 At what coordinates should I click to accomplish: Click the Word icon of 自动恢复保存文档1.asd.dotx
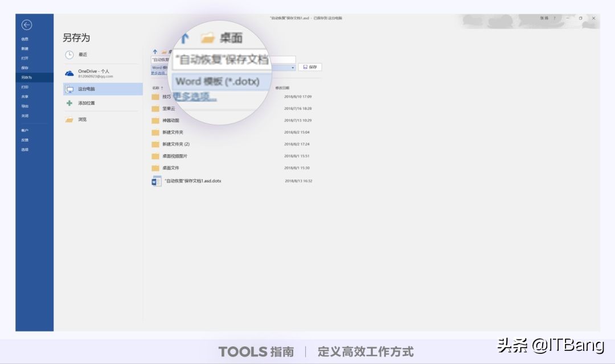[155, 181]
